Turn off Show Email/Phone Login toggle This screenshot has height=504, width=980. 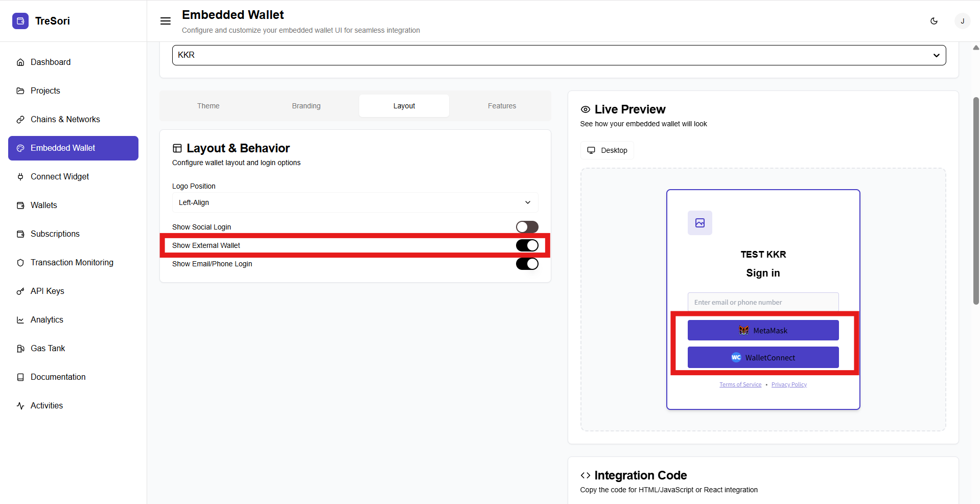(527, 264)
